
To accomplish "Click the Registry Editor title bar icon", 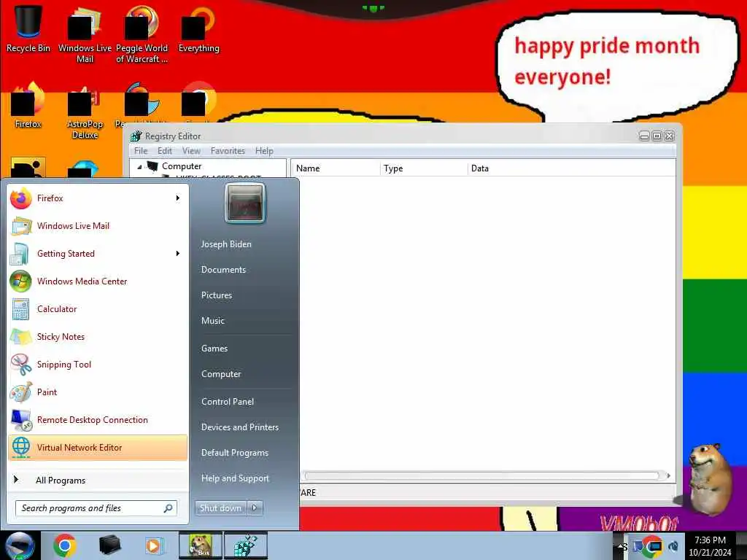I will pyautogui.click(x=136, y=136).
